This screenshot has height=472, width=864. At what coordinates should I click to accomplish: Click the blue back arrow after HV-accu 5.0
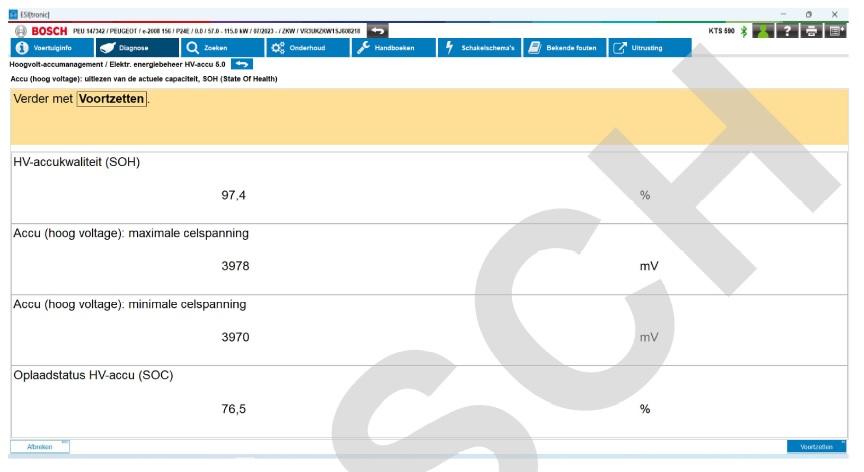pyautogui.click(x=243, y=64)
